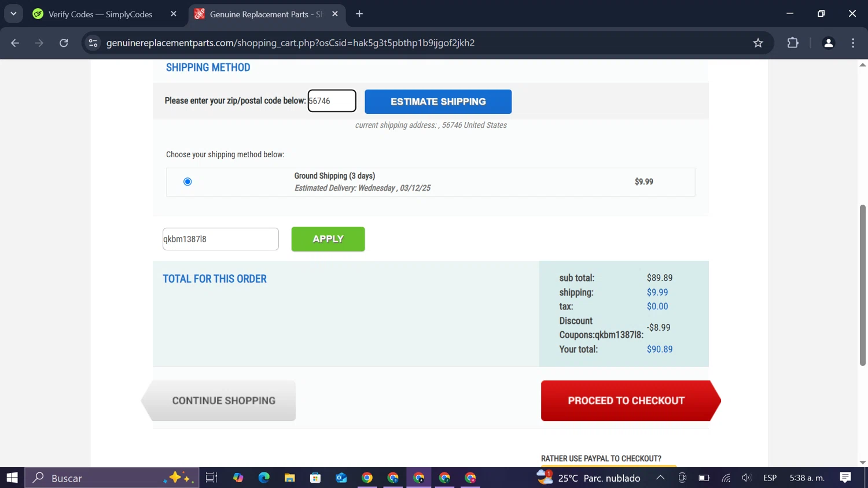Open Microsoft Store from the taskbar
This screenshot has height=488, width=868.
click(x=315, y=478)
